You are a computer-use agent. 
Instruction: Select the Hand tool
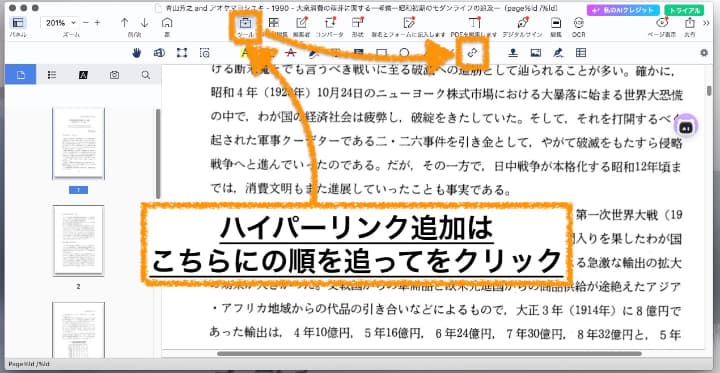click(x=137, y=53)
